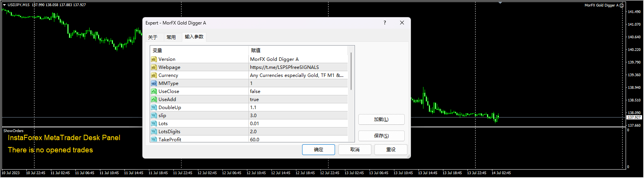Screen dimensions: 644x178
Task: Click the 加载(L) button
Action: tap(381, 119)
